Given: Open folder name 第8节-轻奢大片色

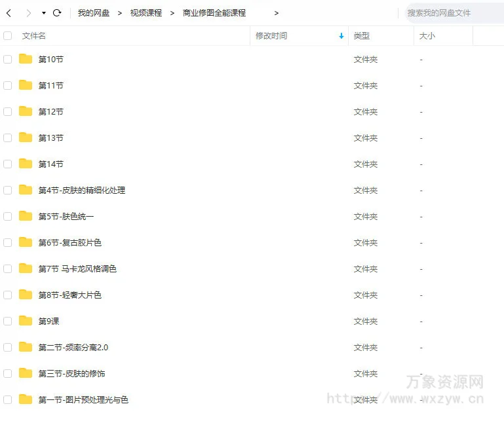Looking at the screenshot, I should (x=69, y=295).
